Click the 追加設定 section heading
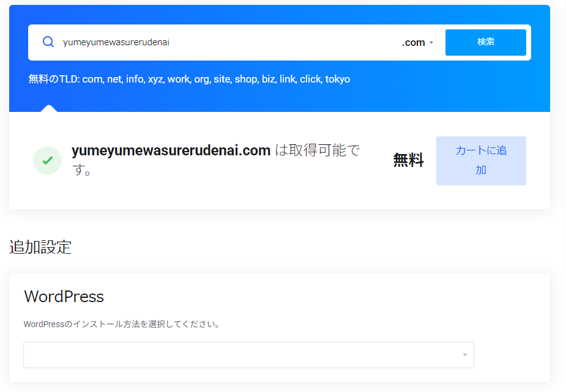The height and width of the screenshot is (392, 566). tap(40, 248)
